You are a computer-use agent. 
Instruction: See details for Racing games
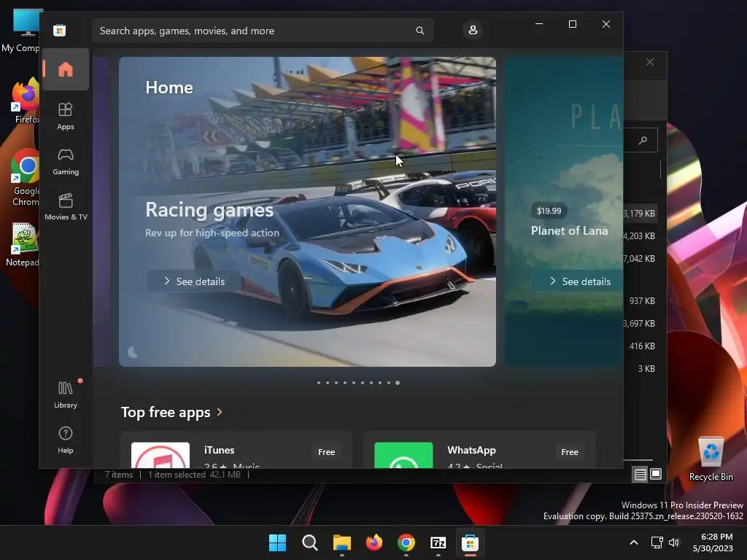(194, 281)
